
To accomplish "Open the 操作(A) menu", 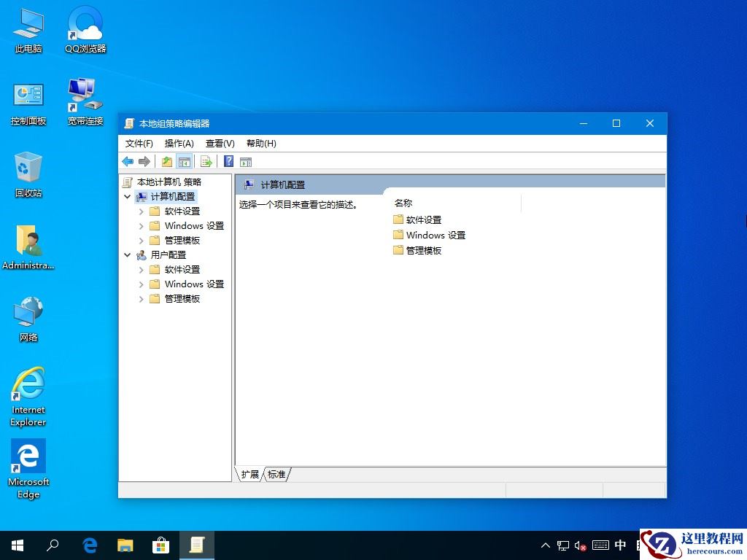I will point(179,143).
